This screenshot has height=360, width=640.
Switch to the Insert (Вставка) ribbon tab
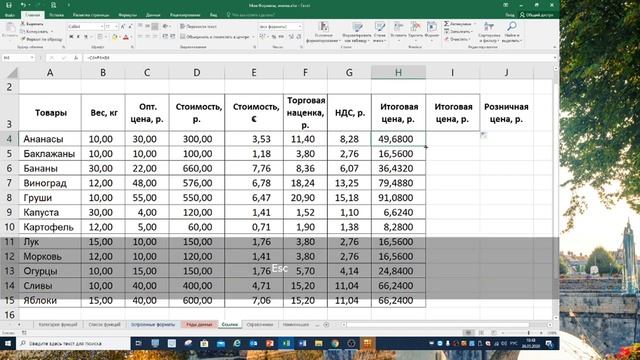[56, 15]
